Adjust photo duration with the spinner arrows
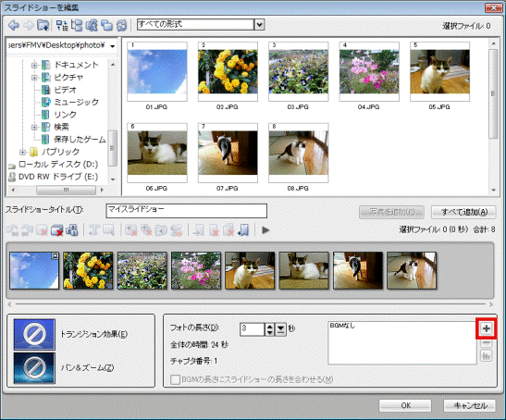Screen dimensions: 506x420 (270, 329)
